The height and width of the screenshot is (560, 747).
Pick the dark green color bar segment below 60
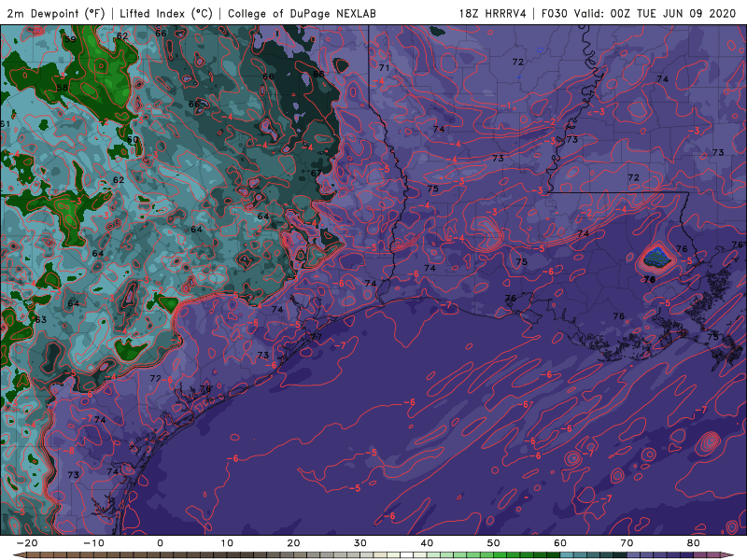pyautogui.click(x=554, y=555)
